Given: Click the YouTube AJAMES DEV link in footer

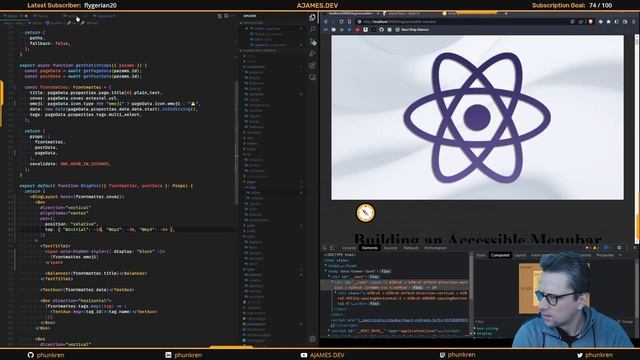Looking at the screenshot, I should click(x=322, y=355).
